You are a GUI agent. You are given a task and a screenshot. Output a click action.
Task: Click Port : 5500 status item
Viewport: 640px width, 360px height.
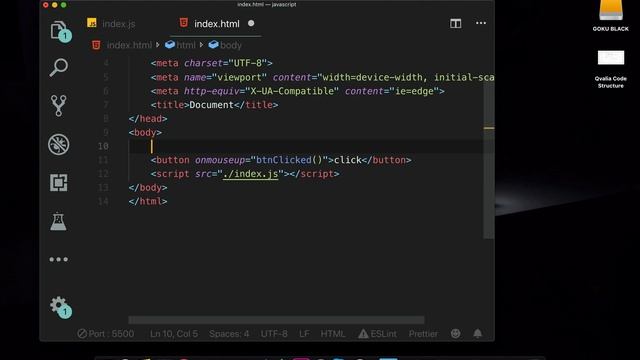106,334
